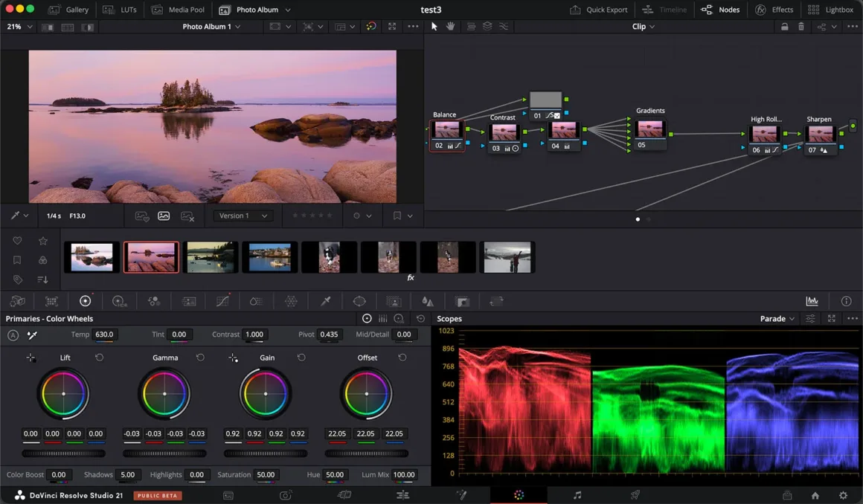Select the HDR grading palette
Screen dimensions: 863x504
pos(119,300)
